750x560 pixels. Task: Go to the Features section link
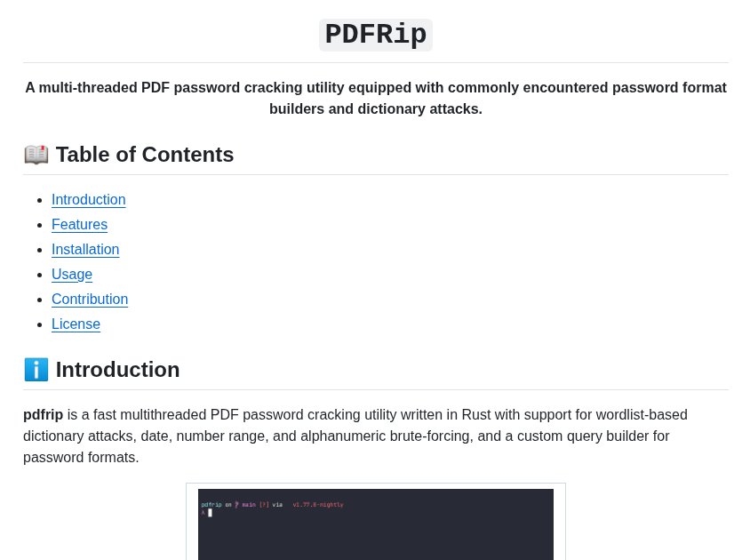coord(79,225)
